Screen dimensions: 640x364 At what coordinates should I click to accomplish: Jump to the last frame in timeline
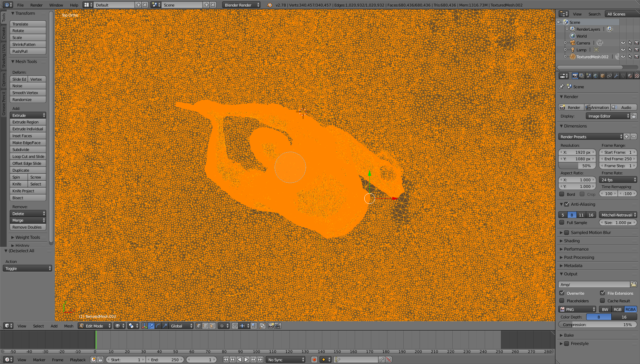(260, 360)
